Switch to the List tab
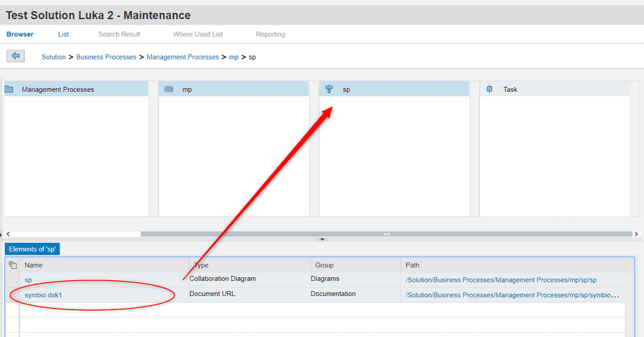644x337 pixels. click(x=63, y=34)
